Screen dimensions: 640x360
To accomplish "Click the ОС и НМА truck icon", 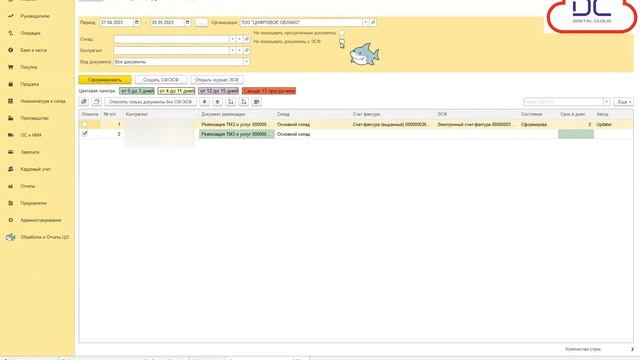I will (11, 135).
